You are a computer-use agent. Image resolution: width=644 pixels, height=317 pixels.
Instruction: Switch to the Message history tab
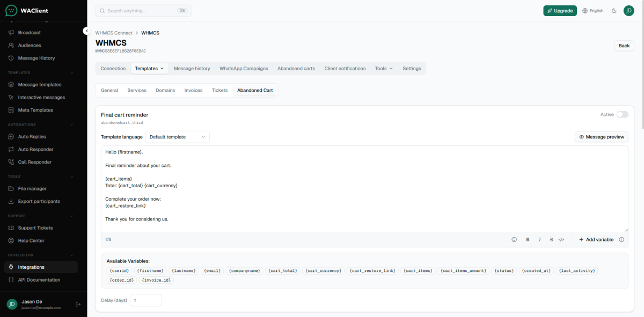click(x=192, y=69)
